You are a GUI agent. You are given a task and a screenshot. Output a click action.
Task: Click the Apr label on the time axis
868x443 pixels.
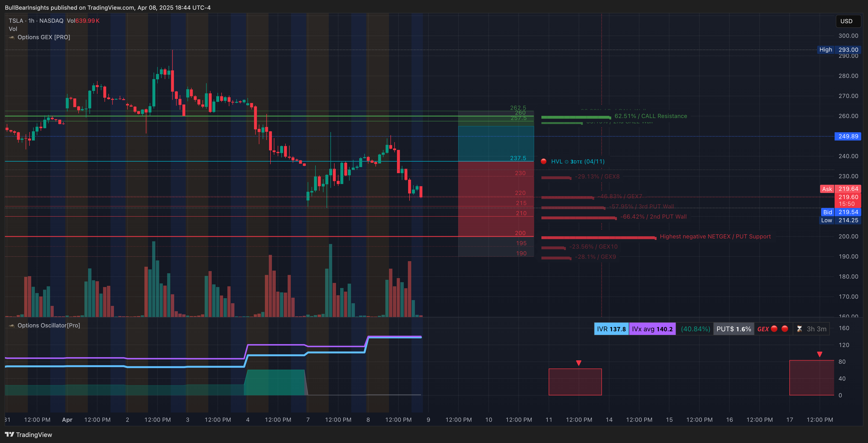[67, 420]
